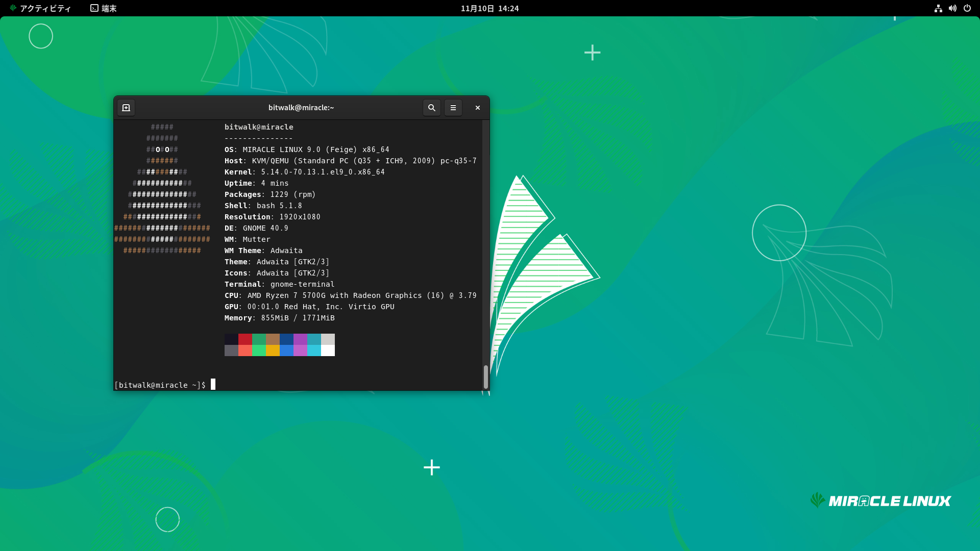Click the terminal search icon
980x551 pixels.
coord(431,108)
